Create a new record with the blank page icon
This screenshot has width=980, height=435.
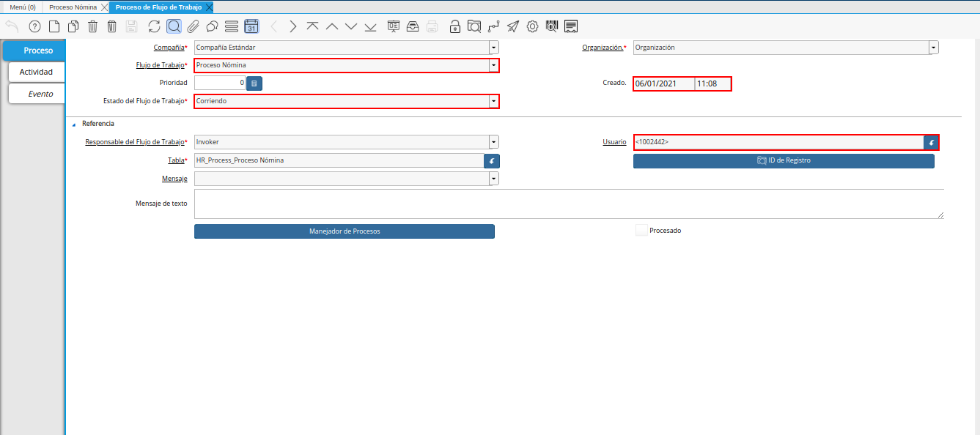[x=54, y=27]
